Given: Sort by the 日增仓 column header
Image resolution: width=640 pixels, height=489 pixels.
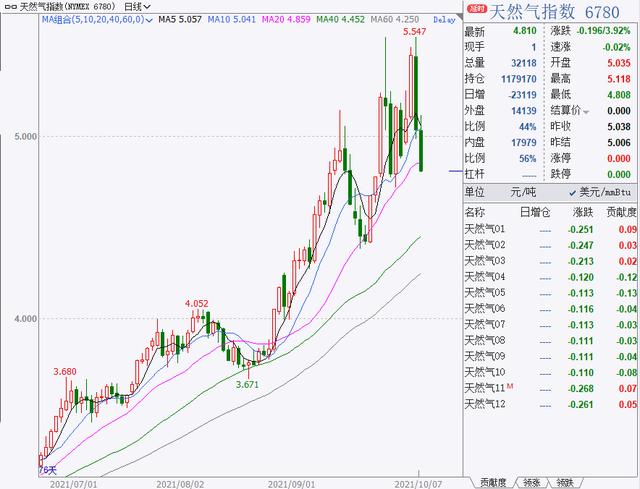Looking at the screenshot, I should 535,212.
